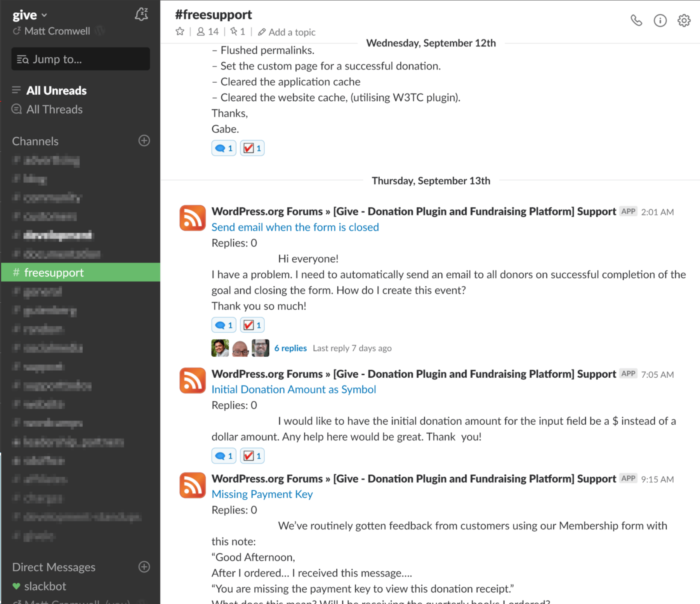Click sender name on the 2:01 AM post
This screenshot has width=700, height=604.
click(x=414, y=212)
